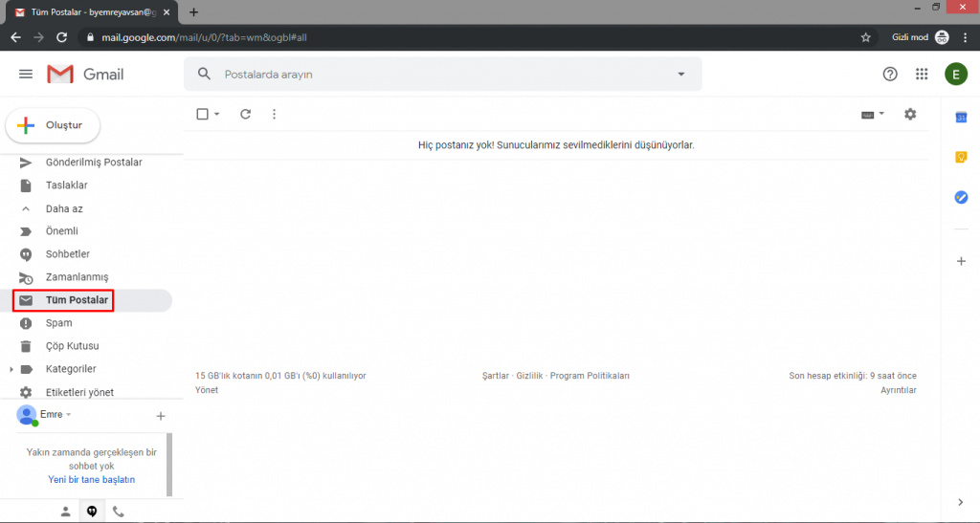Image resolution: width=980 pixels, height=523 pixels.
Task: Open the Google apps grid icon
Action: point(922,75)
